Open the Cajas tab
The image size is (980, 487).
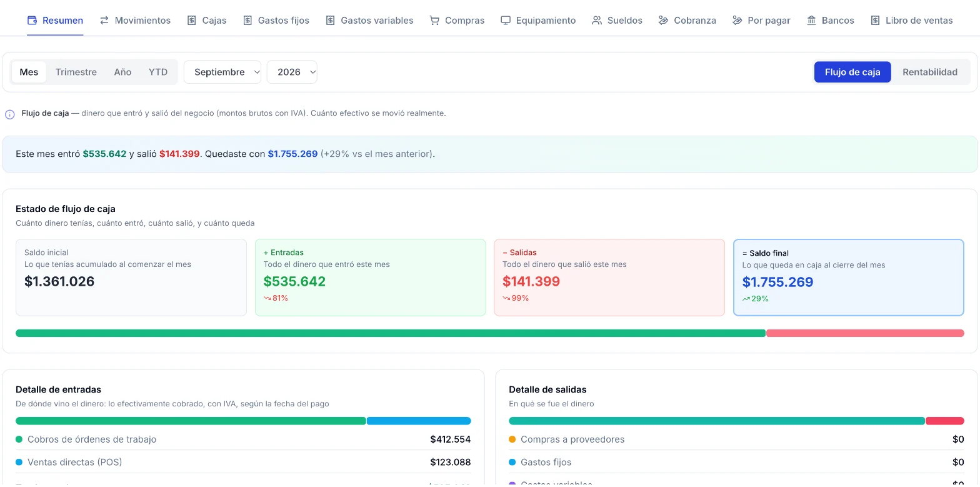point(207,20)
